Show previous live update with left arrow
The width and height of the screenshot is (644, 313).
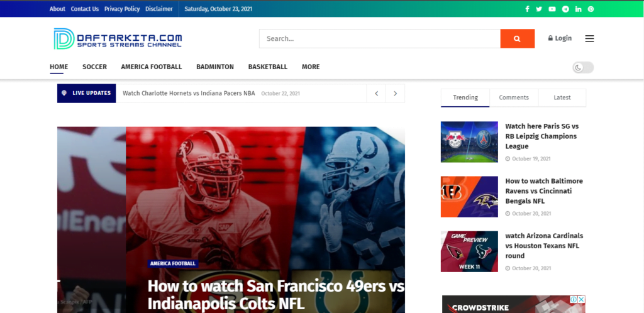[x=376, y=94]
